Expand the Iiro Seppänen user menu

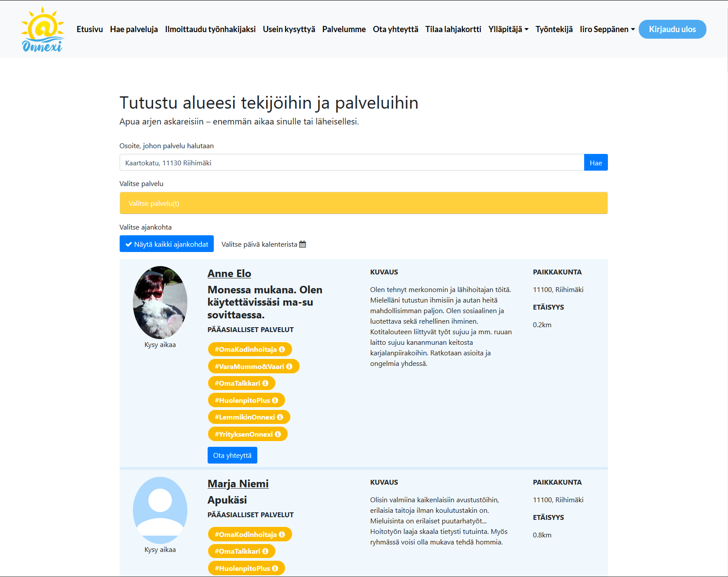click(607, 29)
